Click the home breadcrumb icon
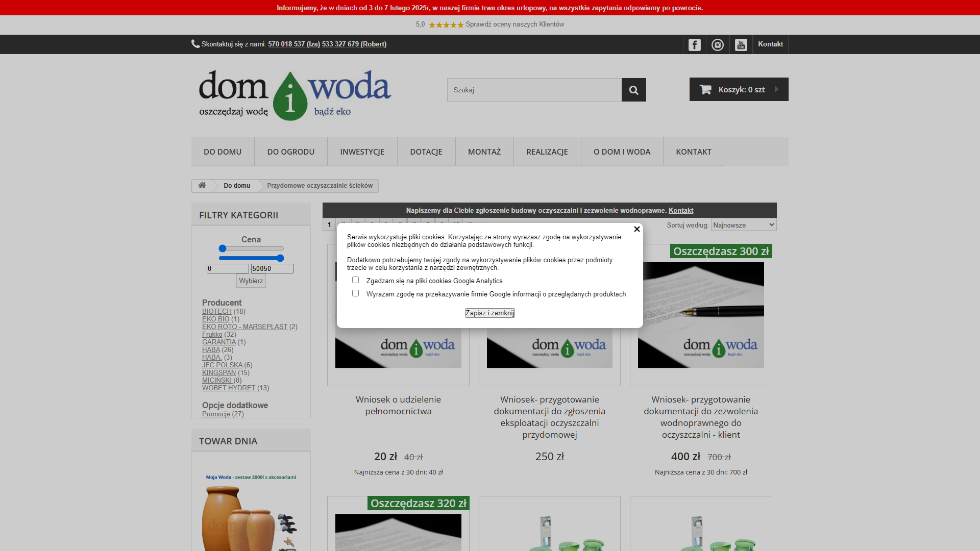 [202, 185]
